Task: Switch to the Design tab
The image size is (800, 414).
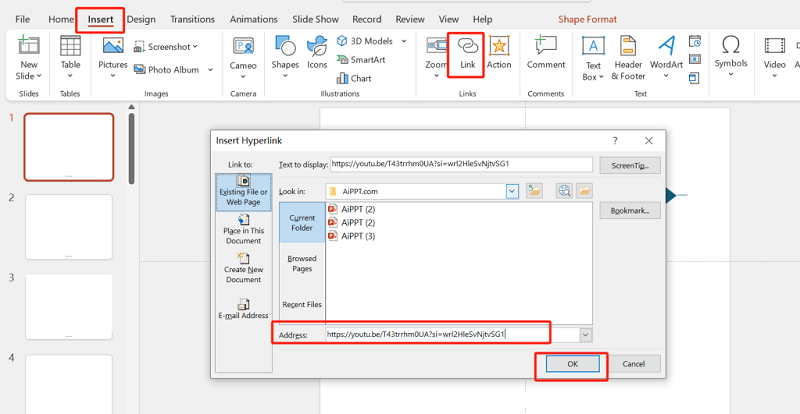Action: 141,19
